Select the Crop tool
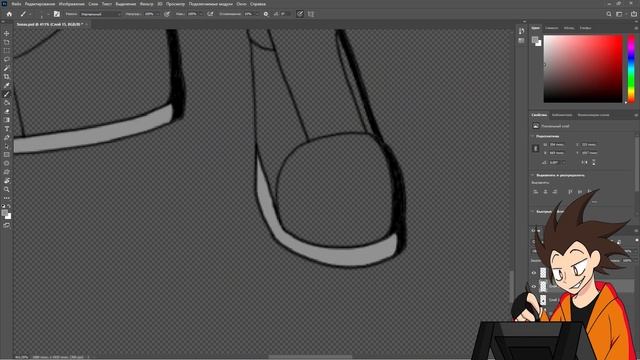Viewport: 640px width, 360px height. click(7, 76)
